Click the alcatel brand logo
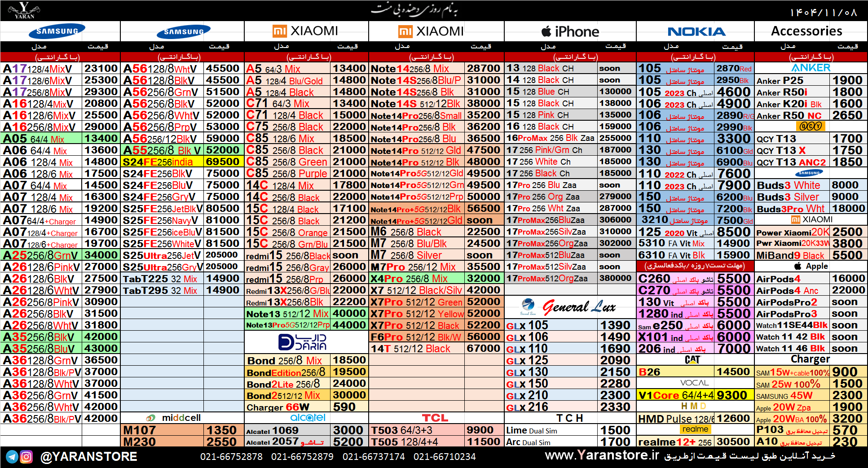 coord(308,418)
